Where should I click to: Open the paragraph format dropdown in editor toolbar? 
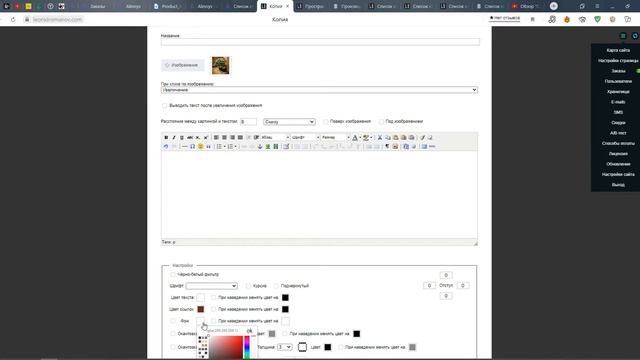pyautogui.click(x=275, y=138)
